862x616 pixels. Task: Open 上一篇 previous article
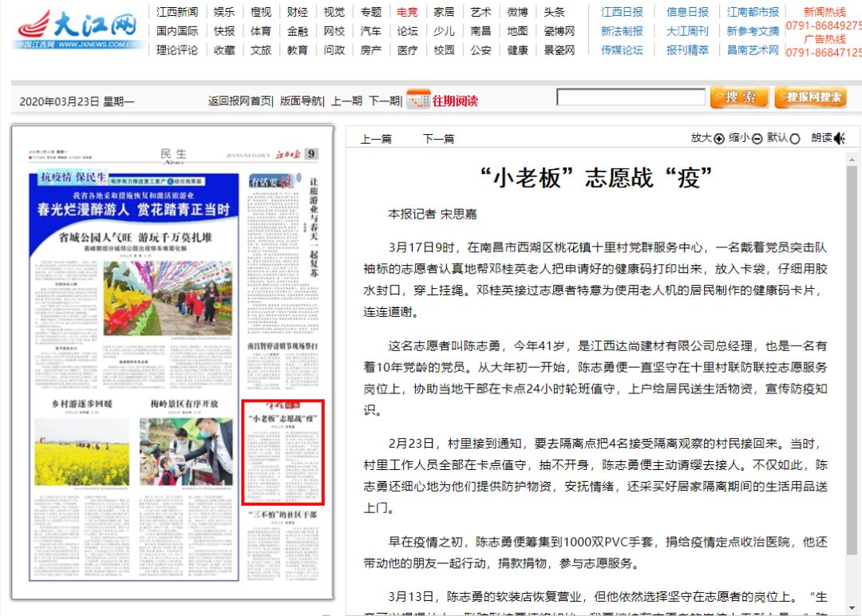(x=376, y=139)
